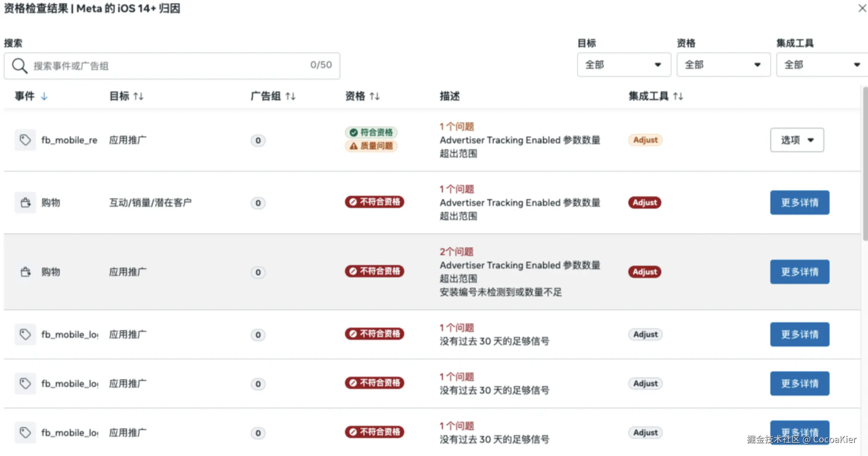Sort events by the 事件 down arrow

tap(44, 96)
